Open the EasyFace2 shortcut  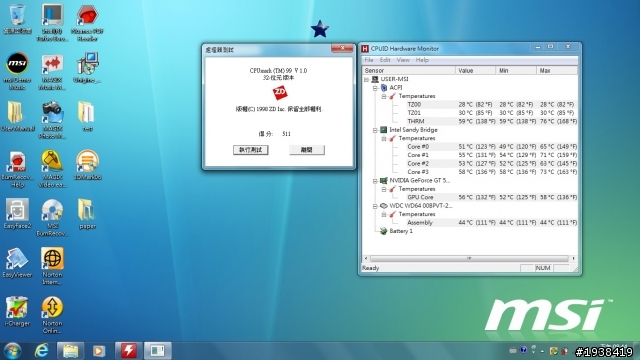[x=17, y=213]
